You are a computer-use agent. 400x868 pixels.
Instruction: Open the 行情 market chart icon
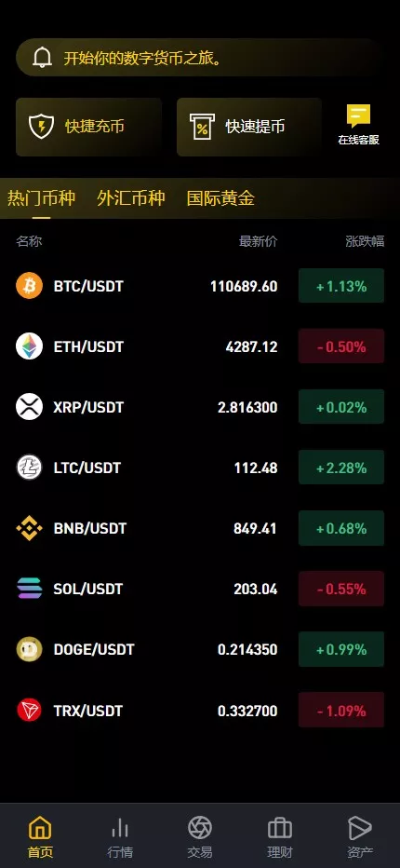tap(120, 829)
